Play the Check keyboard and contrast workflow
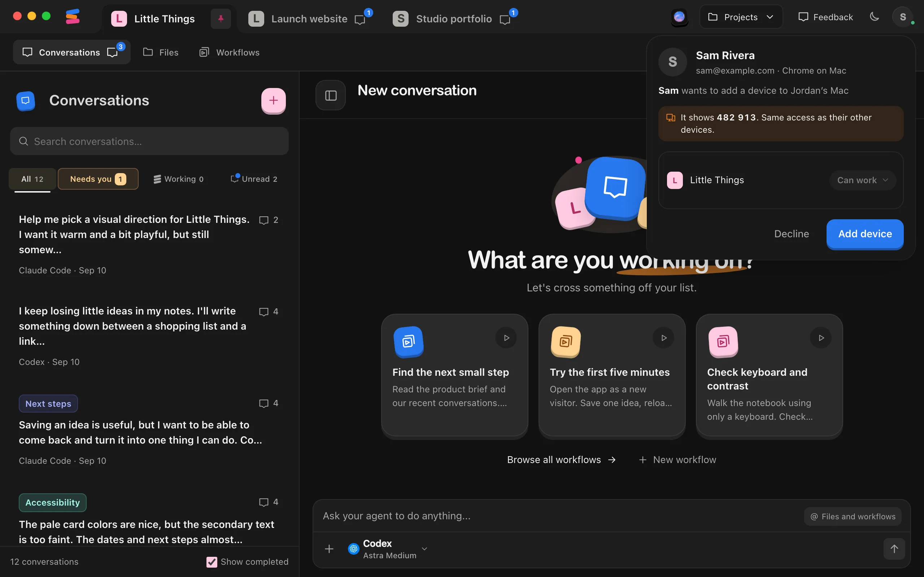The image size is (924, 577). click(821, 338)
